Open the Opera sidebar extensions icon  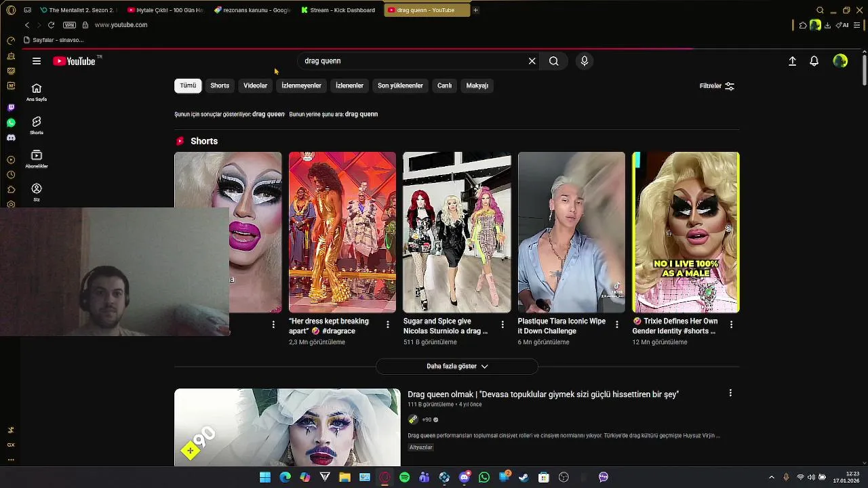click(x=11, y=190)
